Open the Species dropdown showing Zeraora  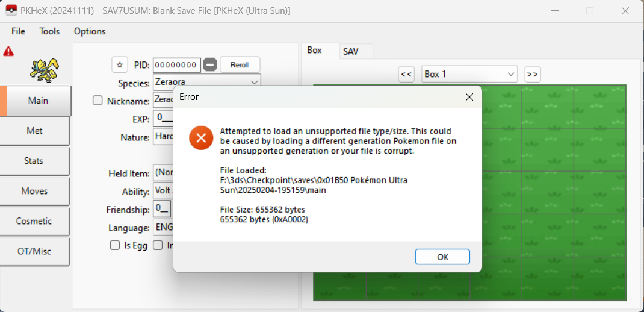pyautogui.click(x=206, y=82)
